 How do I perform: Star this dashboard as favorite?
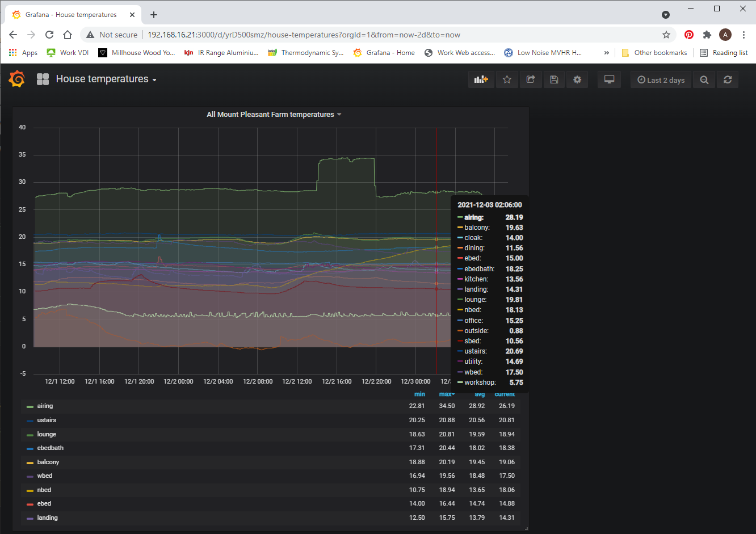pyautogui.click(x=507, y=80)
